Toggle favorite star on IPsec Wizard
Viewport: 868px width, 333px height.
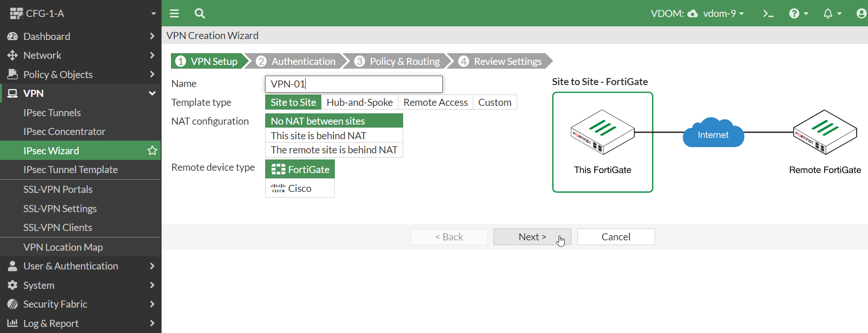(x=152, y=151)
